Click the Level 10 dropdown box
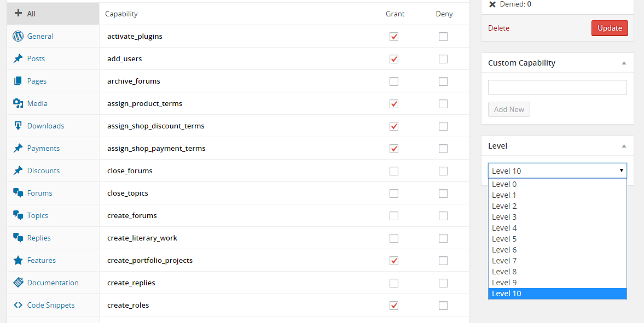Viewport: 644px width, 323px height. click(x=557, y=171)
